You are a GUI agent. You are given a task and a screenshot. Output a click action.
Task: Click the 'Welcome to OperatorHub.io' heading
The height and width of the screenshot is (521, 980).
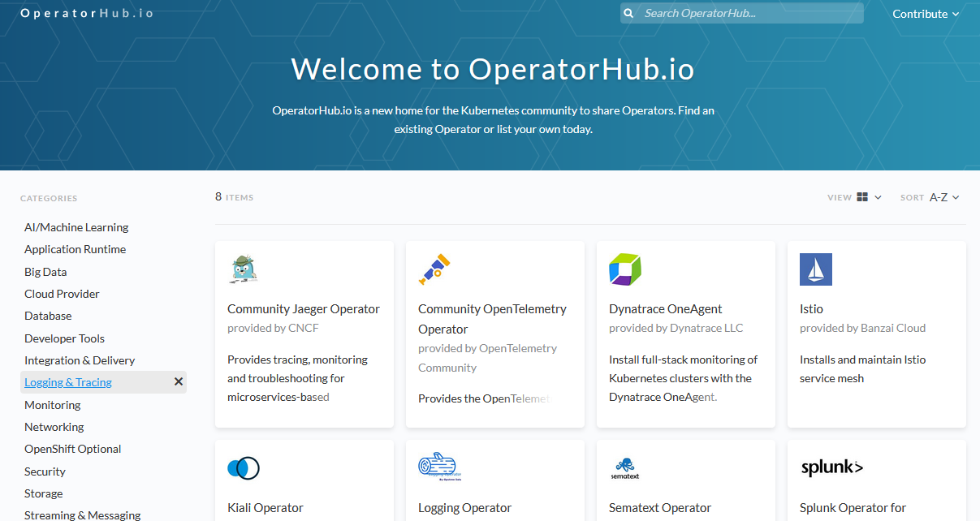tap(493, 70)
